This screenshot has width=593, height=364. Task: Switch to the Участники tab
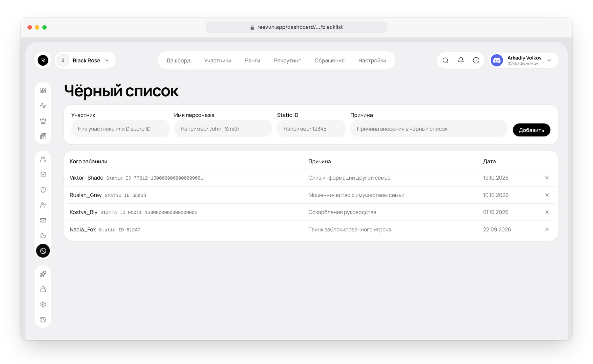click(217, 60)
